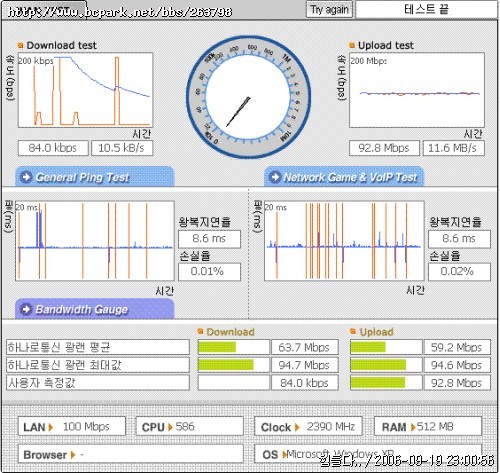Click the orange arrow next to RAM
500x473 pixels.
[x=413, y=427]
